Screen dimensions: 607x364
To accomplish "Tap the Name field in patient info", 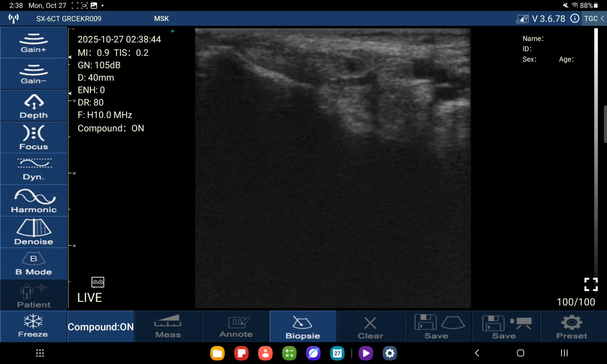I will click(x=533, y=39).
